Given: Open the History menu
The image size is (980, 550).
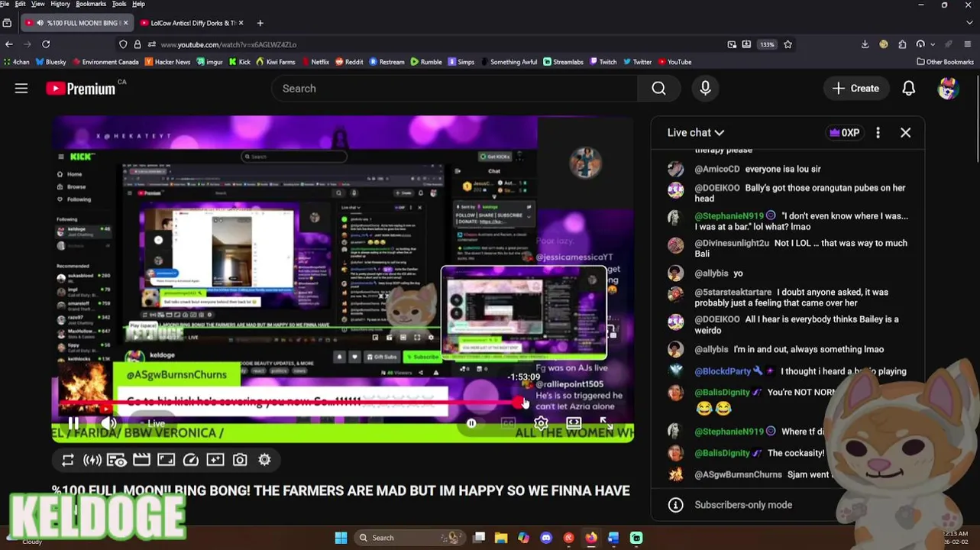Looking at the screenshot, I should click(x=60, y=4).
